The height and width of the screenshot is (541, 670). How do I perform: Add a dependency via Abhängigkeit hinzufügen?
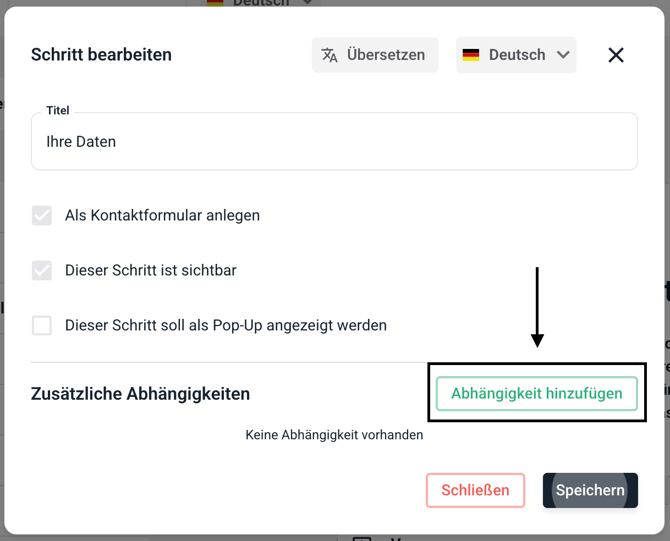(536, 393)
